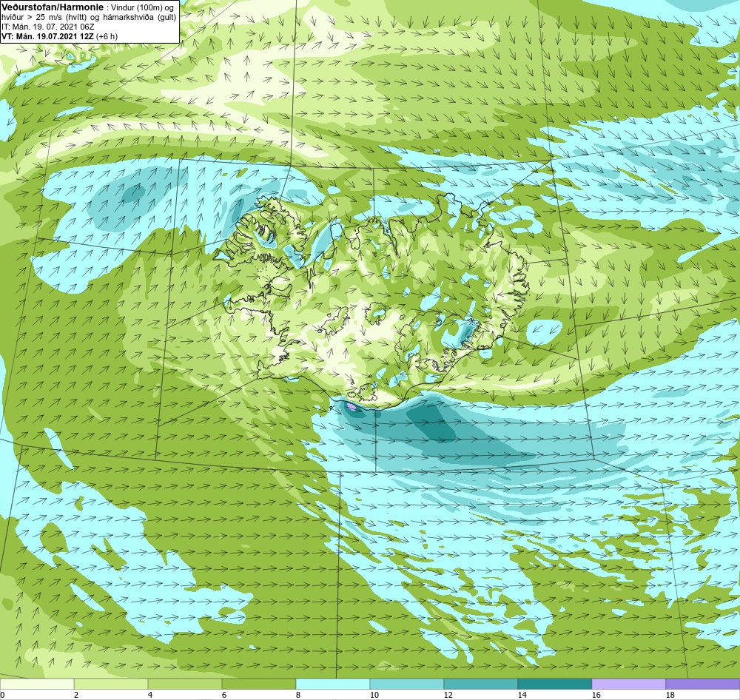Click the 'Vindur (100m)' label in the header

click(x=135, y=7)
